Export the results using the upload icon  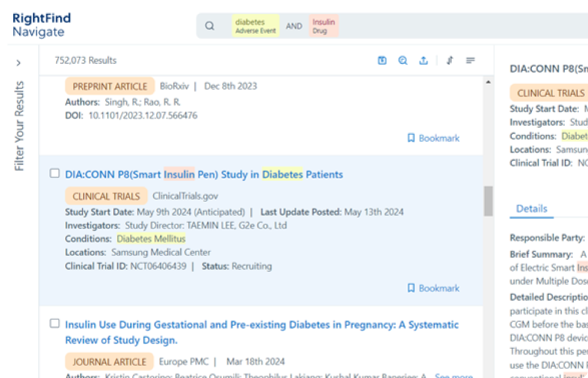coord(423,60)
